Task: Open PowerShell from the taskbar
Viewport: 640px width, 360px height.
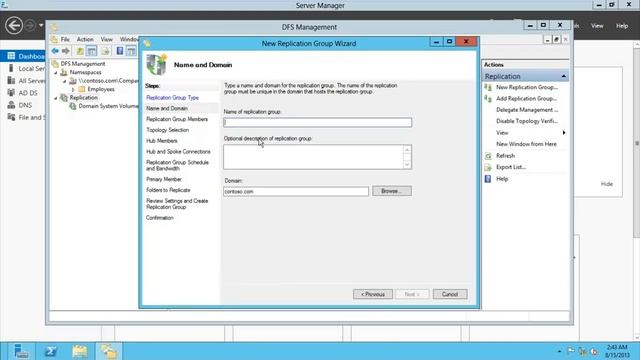Action: tap(51, 351)
